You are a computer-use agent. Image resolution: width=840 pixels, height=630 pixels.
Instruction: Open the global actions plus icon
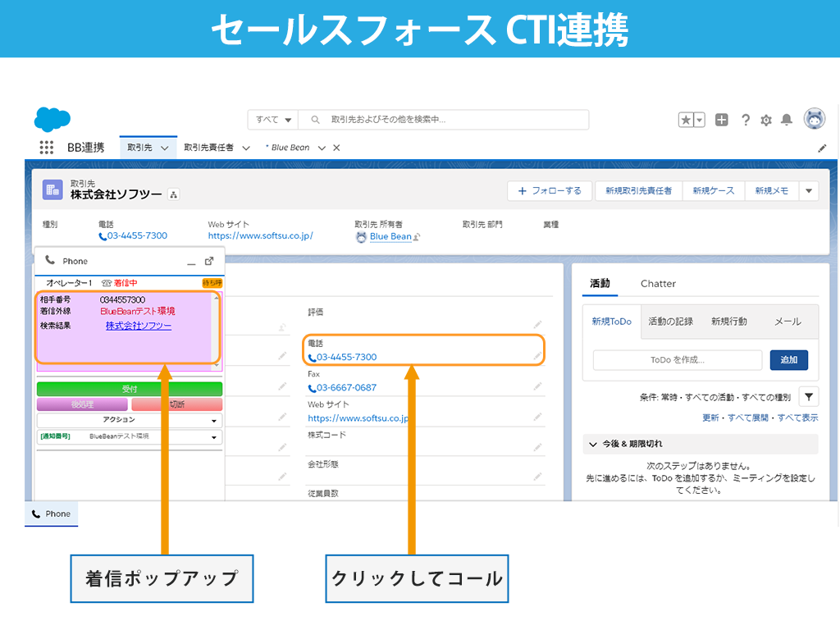point(721,120)
